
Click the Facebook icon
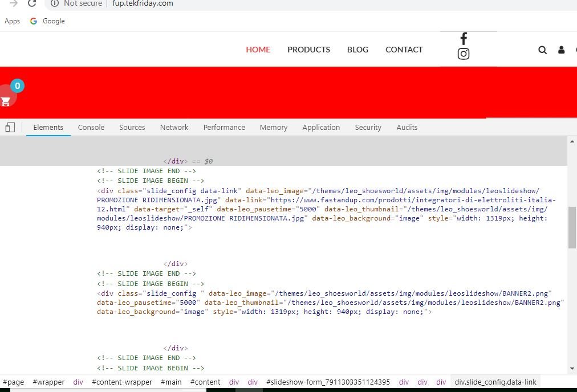[x=464, y=39]
